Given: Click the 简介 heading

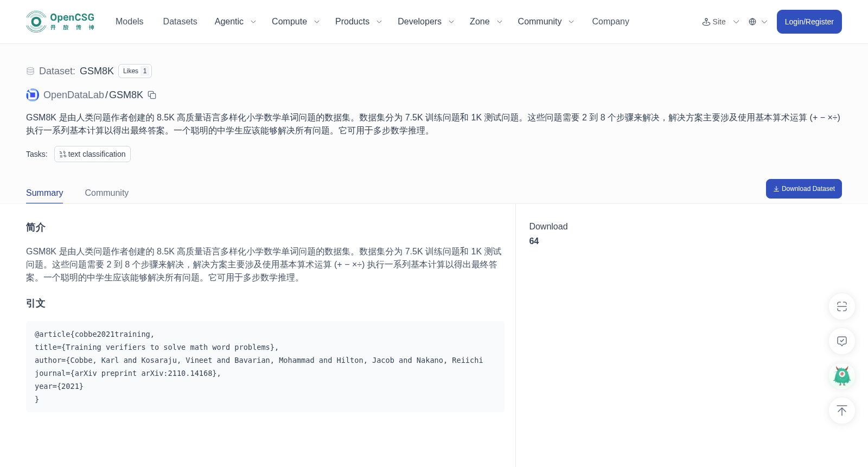Looking at the screenshot, I should click(36, 227).
